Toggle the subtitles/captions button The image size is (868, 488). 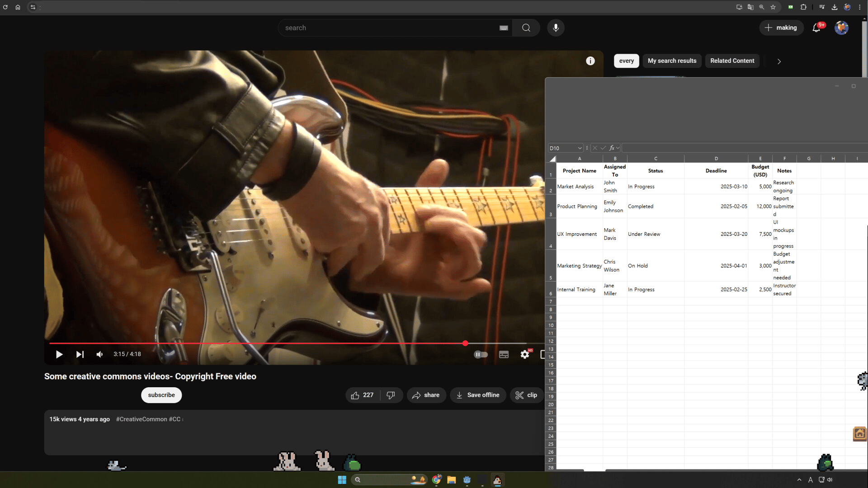(x=504, y=354)
